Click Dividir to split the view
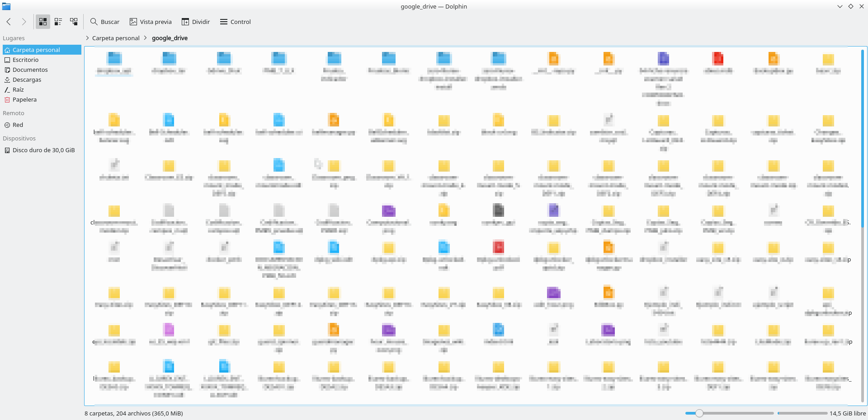This screenshot has height=420, width=868. pos(196,22)
